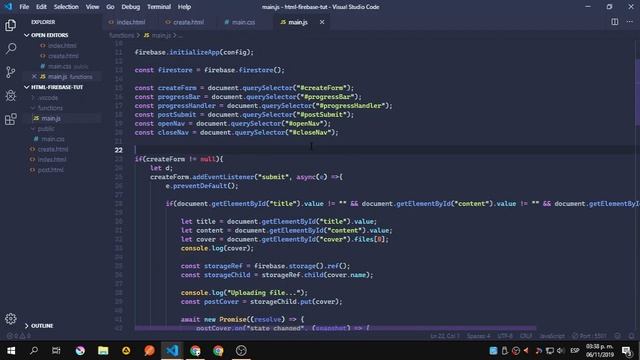Place the cursor on empty line 22

384,150
